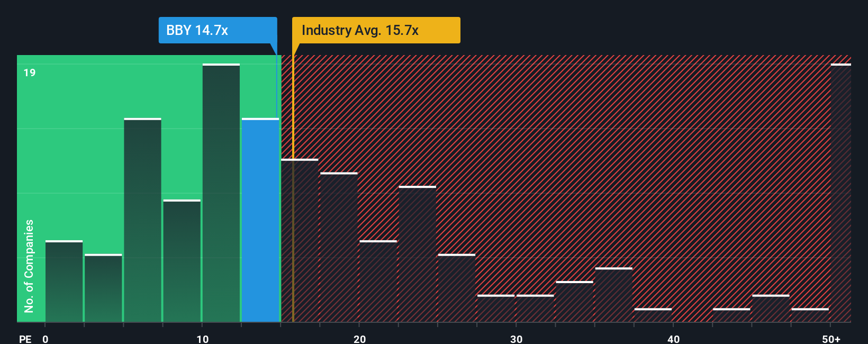Click the x-axis tick label 10
This screenshot has height=344, width=868.
coord(203,339)
